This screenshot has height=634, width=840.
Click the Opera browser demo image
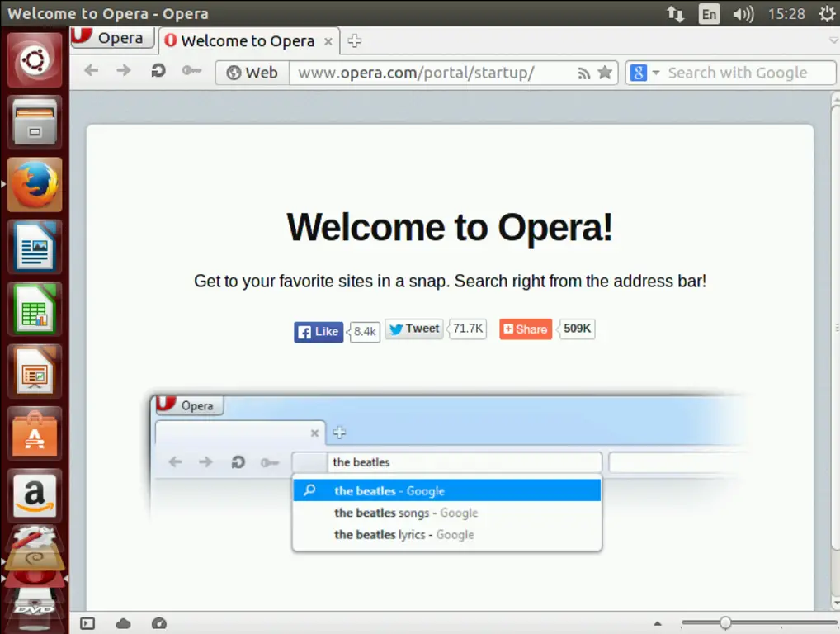(449, 474)
